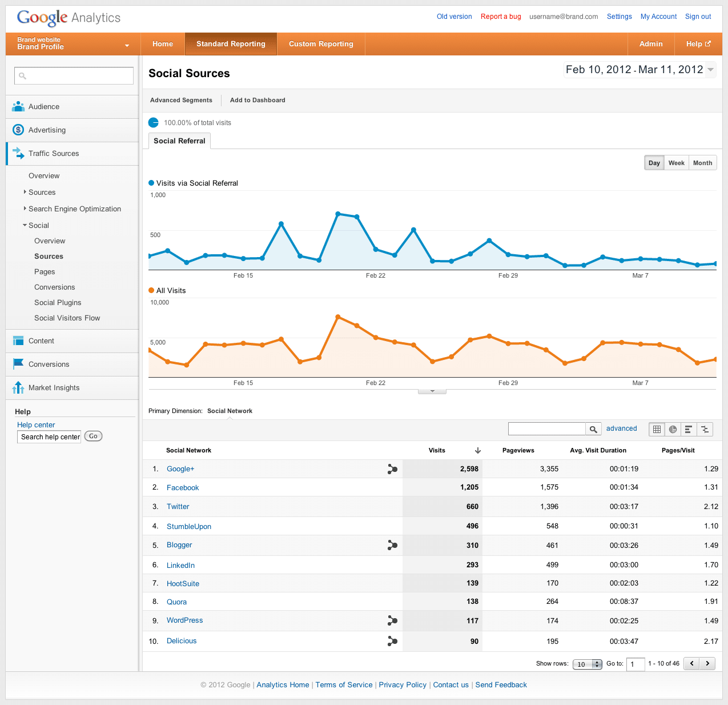Expand Search Engine Optimization in sidebar
This screenshot has height=705, width=728.
tap(74, 209)
